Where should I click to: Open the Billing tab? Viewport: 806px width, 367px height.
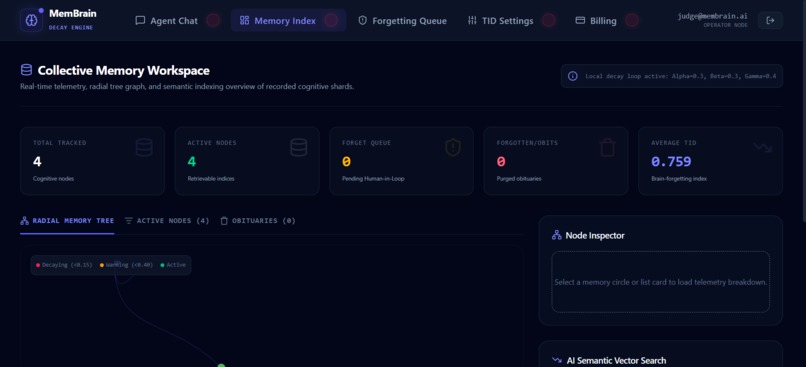596,21
